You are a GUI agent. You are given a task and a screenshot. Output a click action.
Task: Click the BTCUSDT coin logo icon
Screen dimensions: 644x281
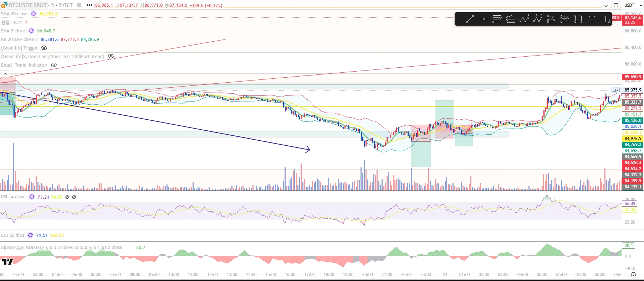(4, 5)
